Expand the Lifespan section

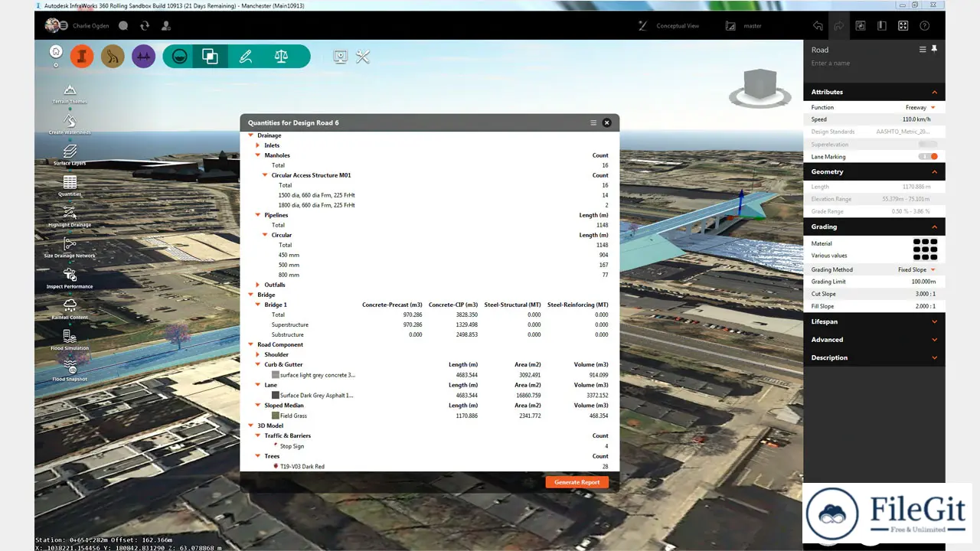pyautogui.click(x=934, y=321)
